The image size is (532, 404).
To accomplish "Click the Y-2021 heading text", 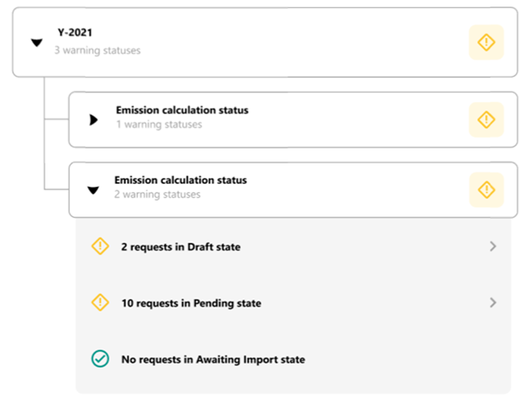I will tap(75, 33).
